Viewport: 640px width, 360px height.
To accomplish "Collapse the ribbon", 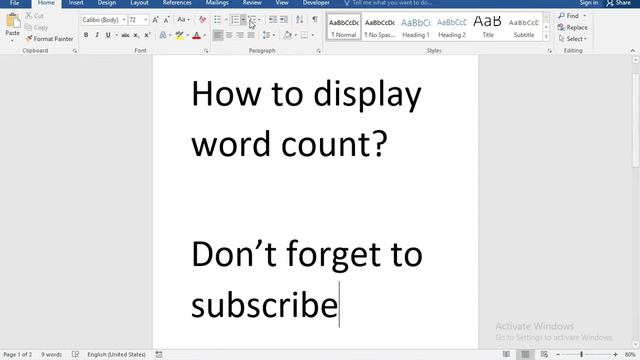I will click(632, 51).
